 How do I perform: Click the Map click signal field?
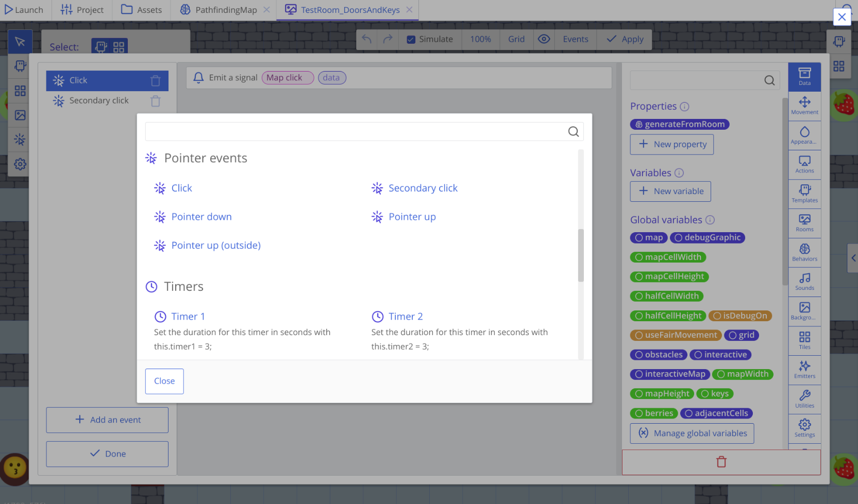point(288,78)
